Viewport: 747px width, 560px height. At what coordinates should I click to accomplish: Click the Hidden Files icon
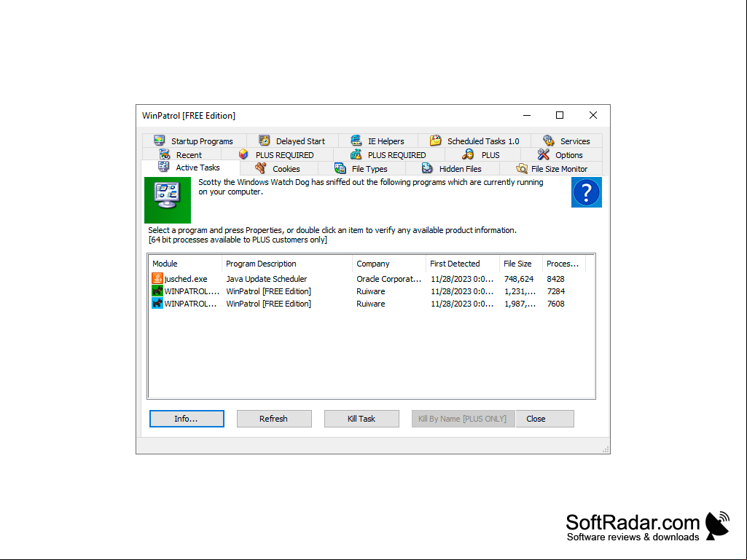427,168
